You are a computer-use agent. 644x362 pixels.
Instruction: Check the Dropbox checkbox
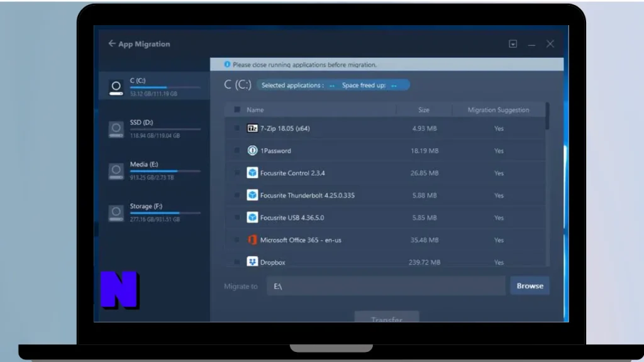237,262
